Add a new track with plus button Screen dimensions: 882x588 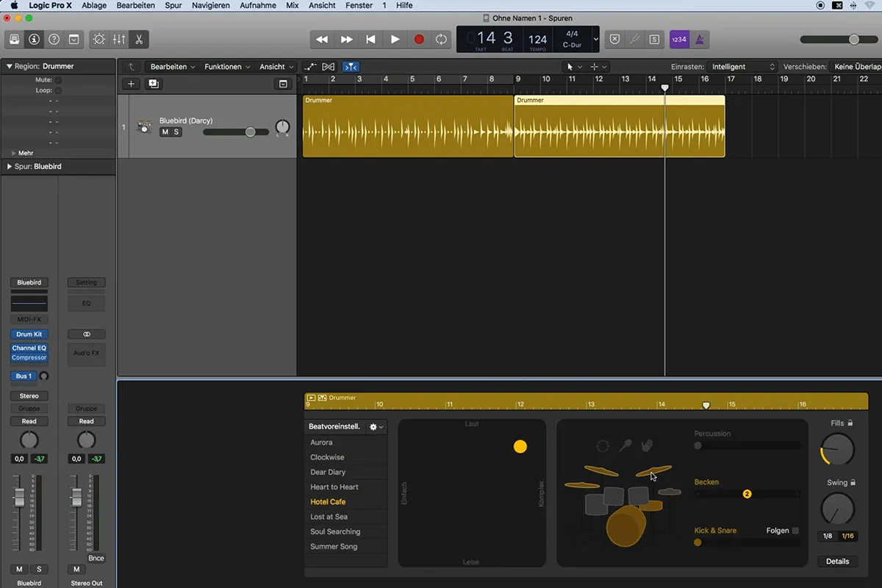coord(131,84)
